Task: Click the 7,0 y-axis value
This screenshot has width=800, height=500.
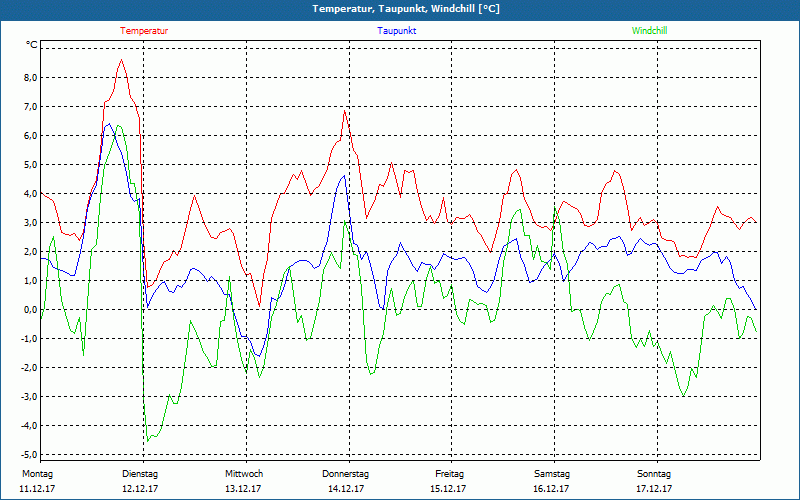Action: [x=31, y=107]
